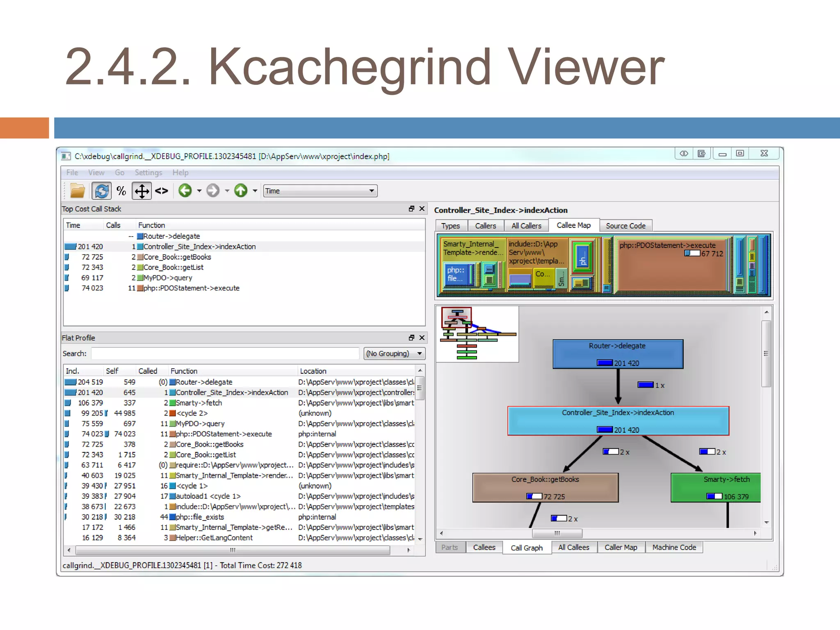This screenshot has width=840, height=630.
Task: Open the Go menu
Action: tap(119, 173)
